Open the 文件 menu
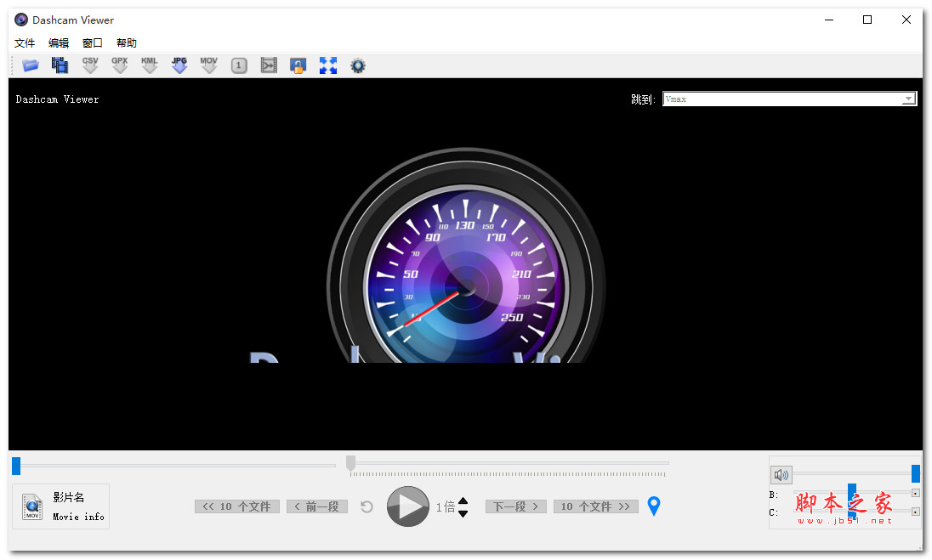The image size is (932, 560). (24, 42)
